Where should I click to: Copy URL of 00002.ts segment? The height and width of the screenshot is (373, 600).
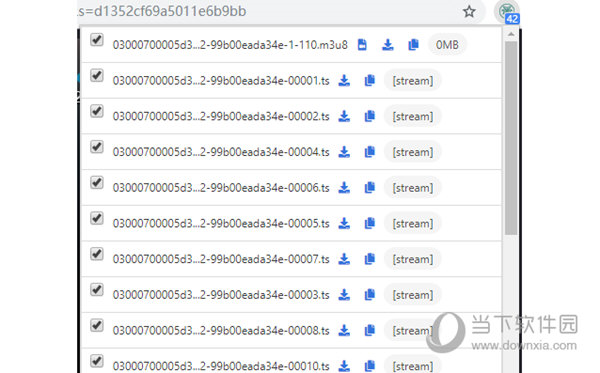tap(370, 116)
